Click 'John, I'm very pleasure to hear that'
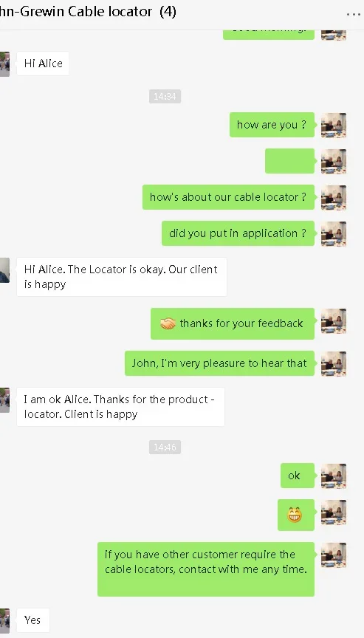Viewport: 364px width, 638px height. pos(219,363)
